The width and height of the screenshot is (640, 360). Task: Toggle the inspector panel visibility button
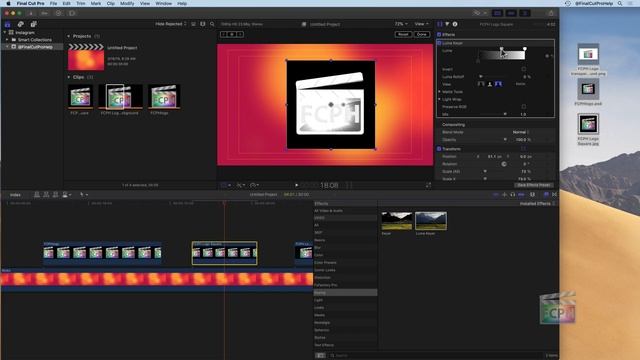[525, 13]
